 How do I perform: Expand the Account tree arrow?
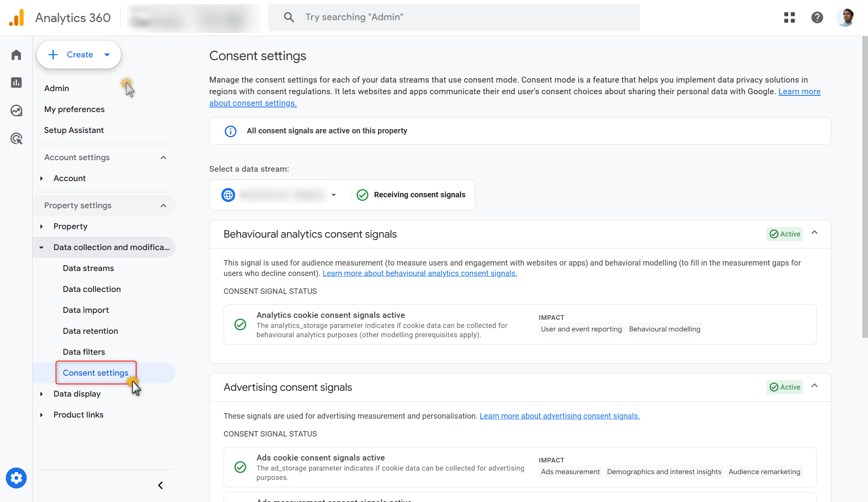41,178
